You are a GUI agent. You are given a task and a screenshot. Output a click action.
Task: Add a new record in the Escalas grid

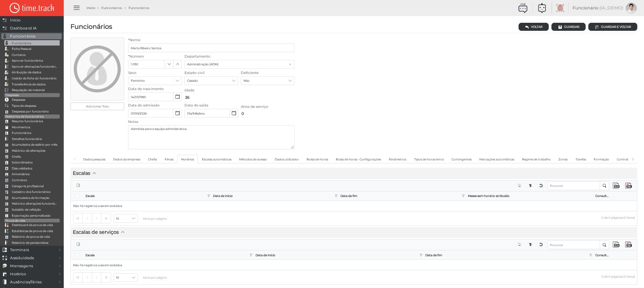pos(78,185)
